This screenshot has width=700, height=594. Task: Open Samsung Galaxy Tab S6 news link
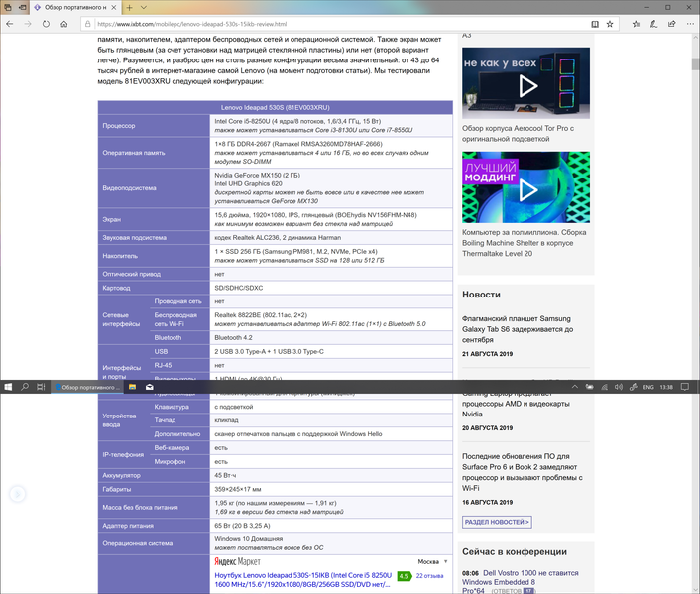(x=518, y=329)
